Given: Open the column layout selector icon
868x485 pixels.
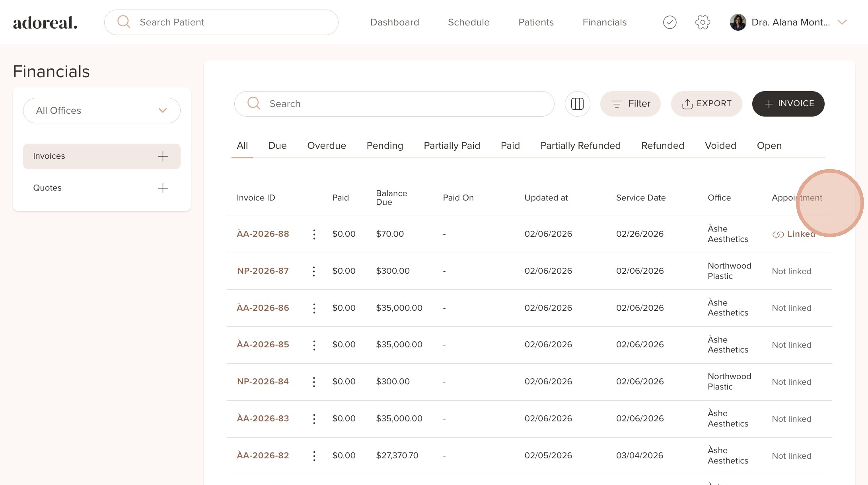Looking at the screenshot, I should [x=577, y=104].
